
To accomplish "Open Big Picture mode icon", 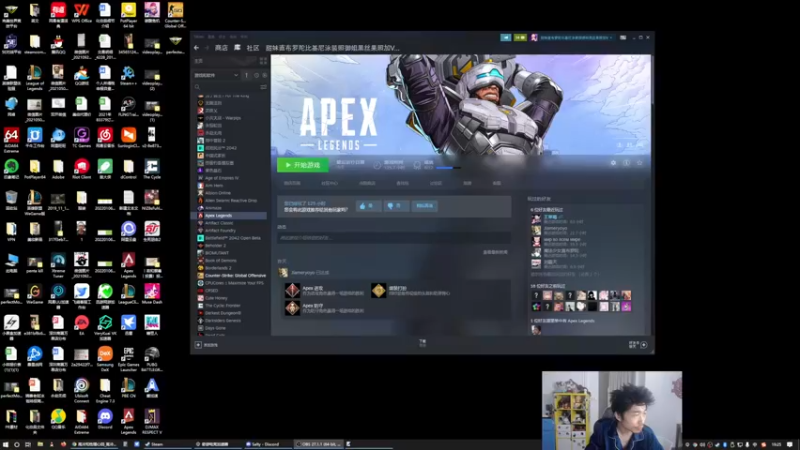I will (623, 37).
